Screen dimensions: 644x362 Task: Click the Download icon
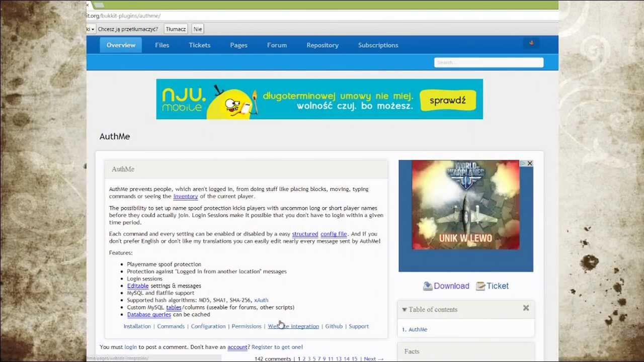click(x=428, y=286)
